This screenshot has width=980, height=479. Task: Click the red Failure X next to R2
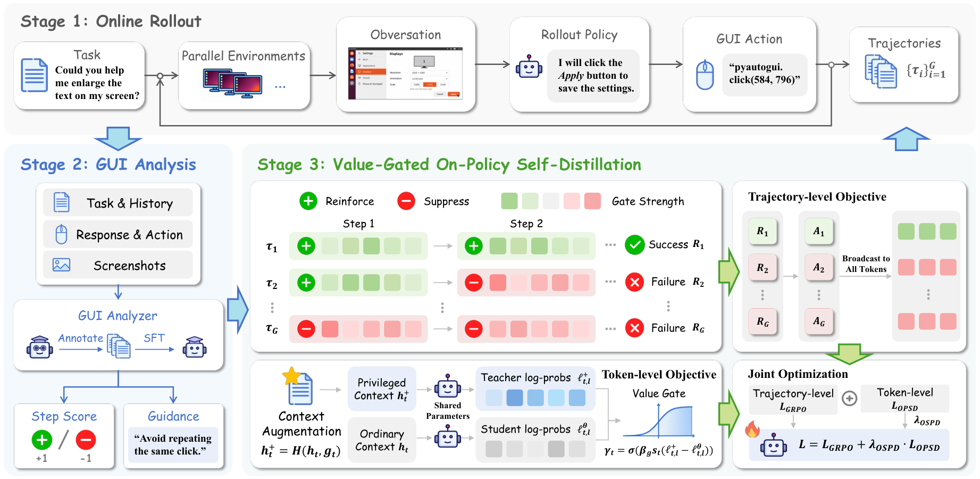coord(634,282)
